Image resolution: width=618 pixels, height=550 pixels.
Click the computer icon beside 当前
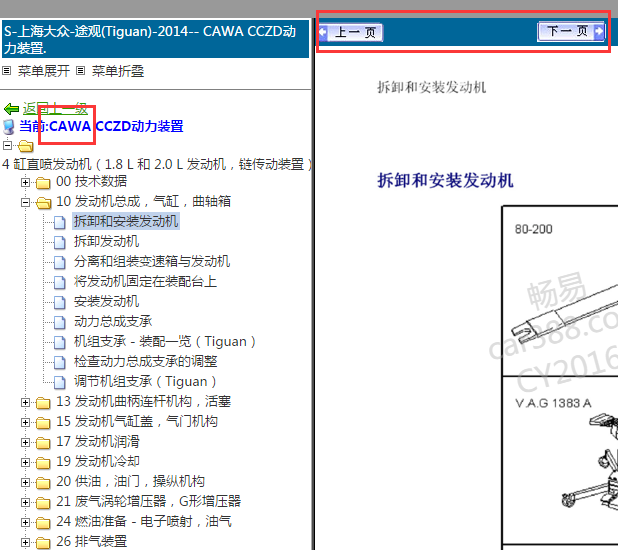tap(9, 127)
